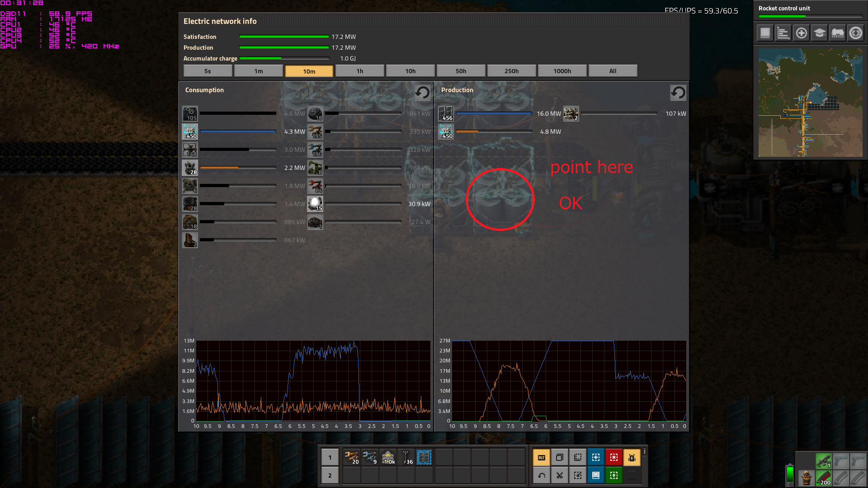Click the world minimap
The width and height of the screenshot is (868, 488).
click(x=810, y=103)
